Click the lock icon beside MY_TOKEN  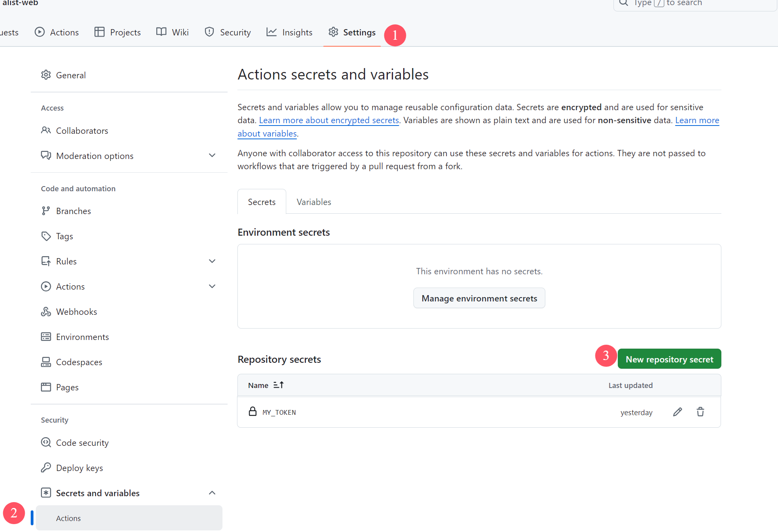tap(253, 411)
